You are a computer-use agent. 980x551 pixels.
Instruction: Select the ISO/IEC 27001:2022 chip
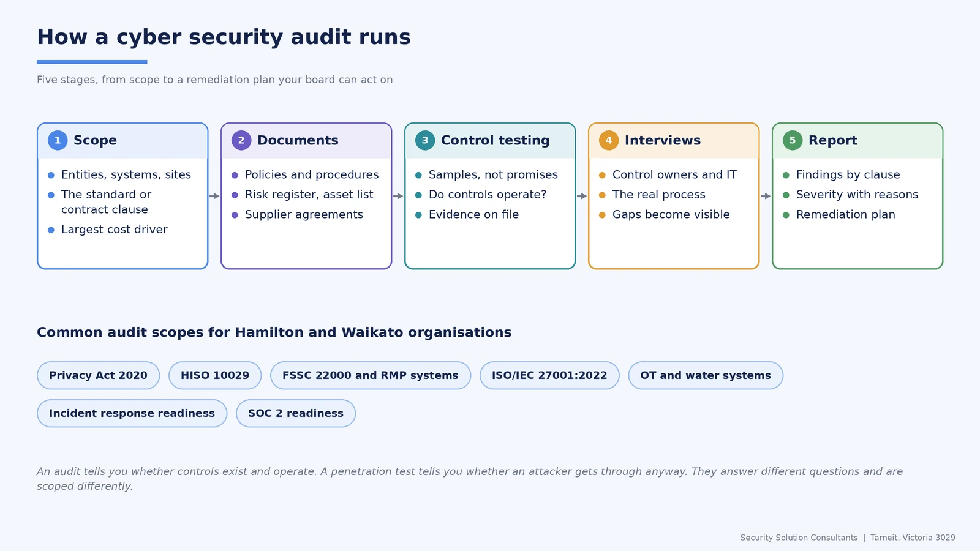click(x=549, y=375)
